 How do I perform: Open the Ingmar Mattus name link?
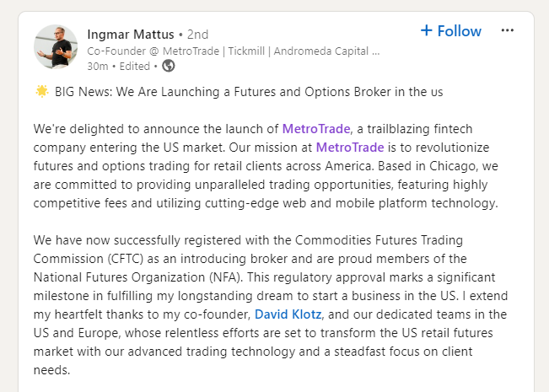[x=131, y=35]
